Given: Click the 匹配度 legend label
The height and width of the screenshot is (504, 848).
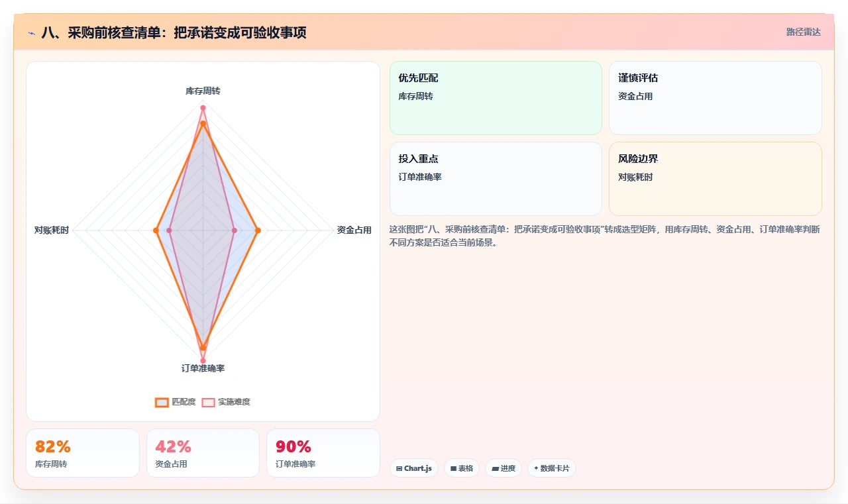Looking at the screenshot, I should click(x=184, y=402).
